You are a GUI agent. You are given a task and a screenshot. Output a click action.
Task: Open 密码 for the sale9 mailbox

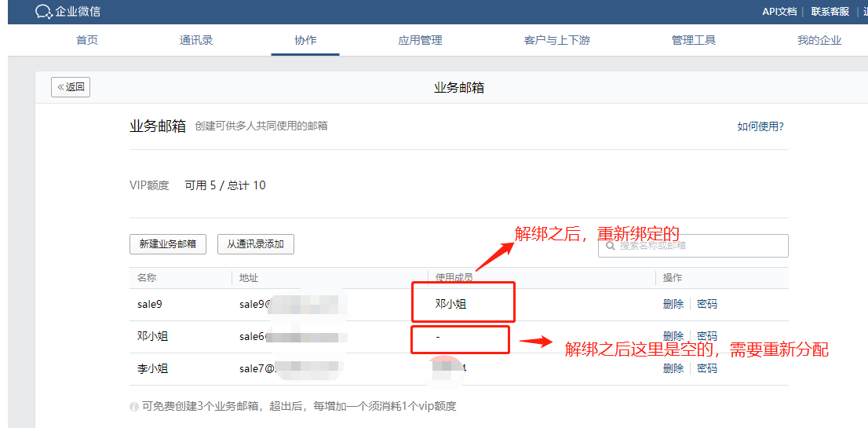click(x=707, y=304)
